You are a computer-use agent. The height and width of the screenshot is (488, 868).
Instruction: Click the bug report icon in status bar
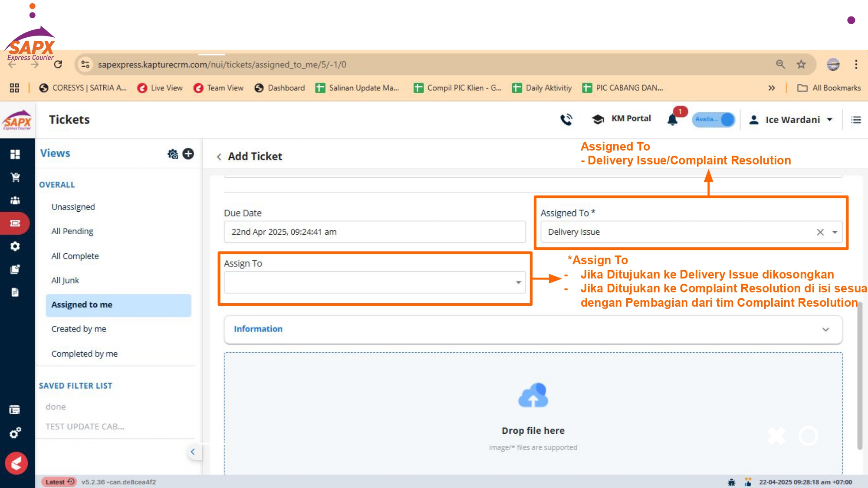[x=731, y=482]
